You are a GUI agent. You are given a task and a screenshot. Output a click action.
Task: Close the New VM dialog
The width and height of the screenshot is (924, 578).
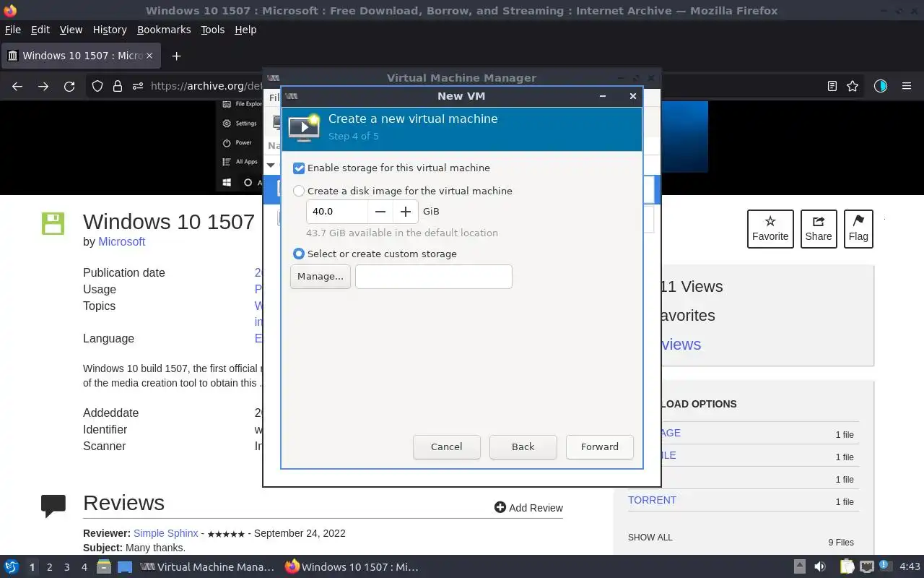click(x=633, y=96)
